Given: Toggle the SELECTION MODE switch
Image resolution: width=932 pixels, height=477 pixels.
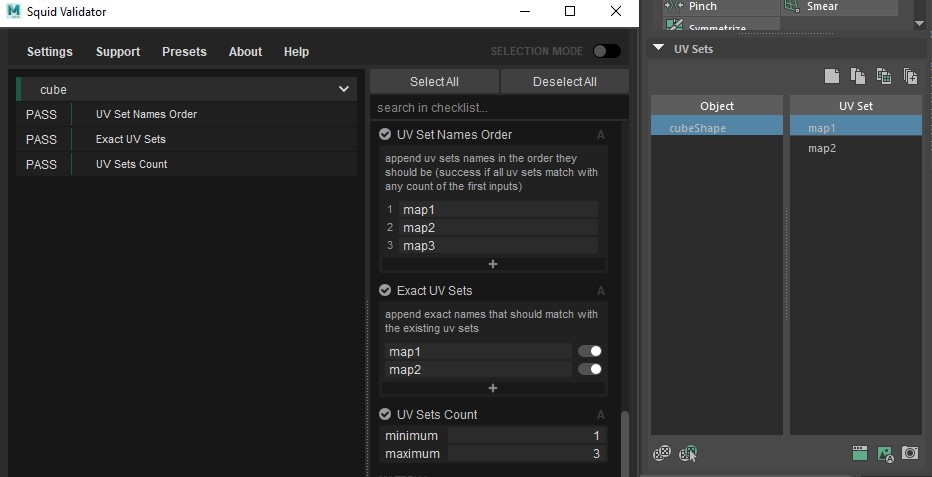Looking at the screenshot, I should click(x=606, y=51).
